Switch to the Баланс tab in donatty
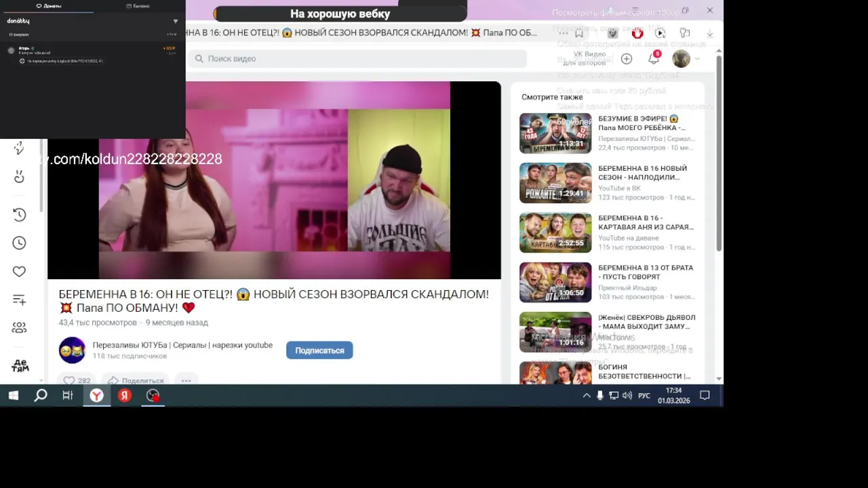Viewport: 868px width, 488px height. pos(138,5)
